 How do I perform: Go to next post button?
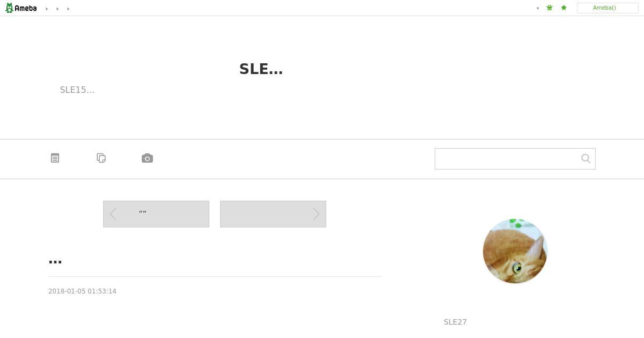[x=273, y=214]
